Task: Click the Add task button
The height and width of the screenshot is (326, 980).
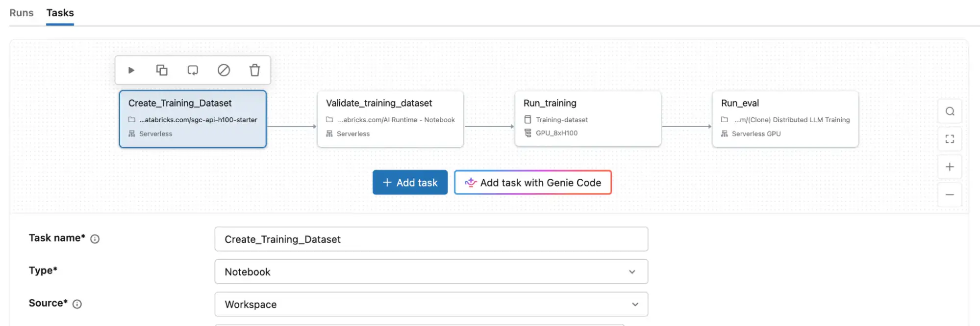Action: pyautogui.click(x=410, y=182)
